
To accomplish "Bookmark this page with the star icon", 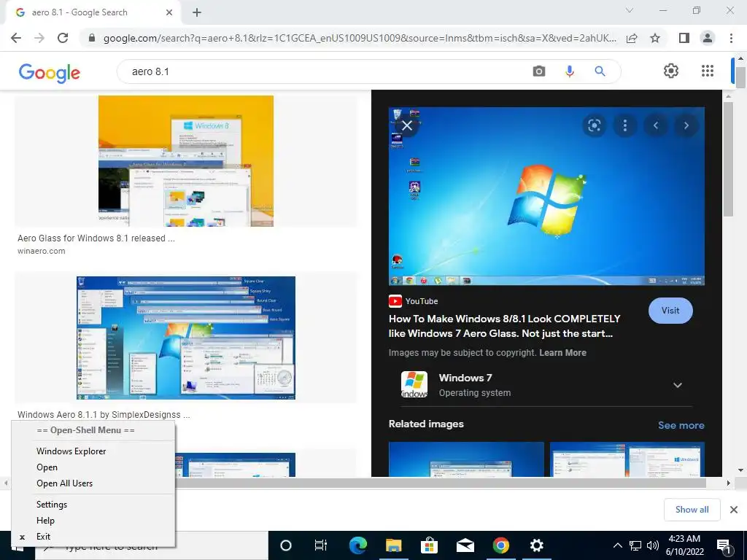I will [x=655, y=38].
